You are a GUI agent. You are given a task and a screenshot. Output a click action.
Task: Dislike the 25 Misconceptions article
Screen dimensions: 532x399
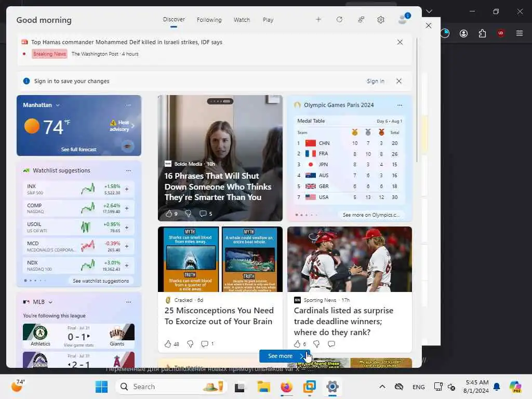point(190,344)
